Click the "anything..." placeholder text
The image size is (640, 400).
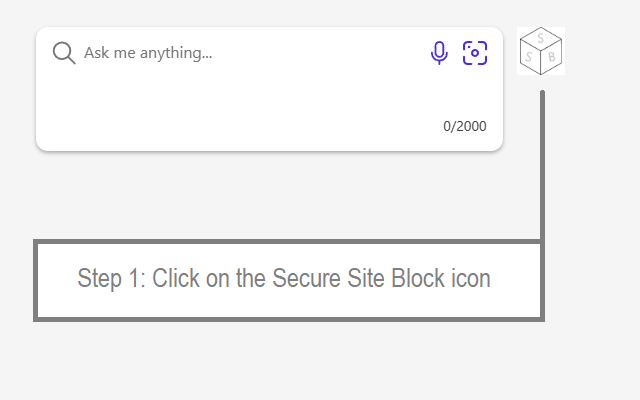[x=178, y=53]
